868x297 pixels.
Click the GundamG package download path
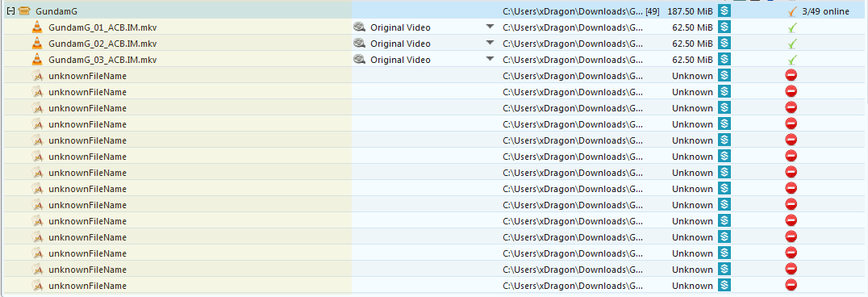coord(573,11)
